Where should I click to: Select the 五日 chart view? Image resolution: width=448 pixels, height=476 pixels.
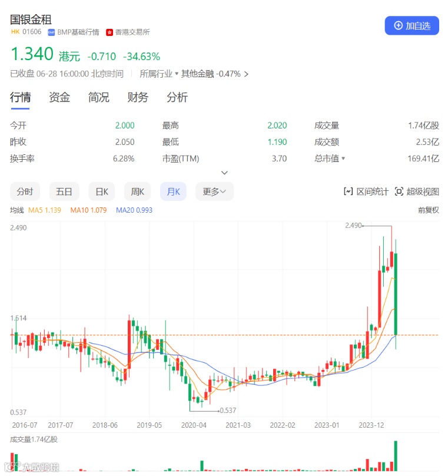click(x=64, y=191)
